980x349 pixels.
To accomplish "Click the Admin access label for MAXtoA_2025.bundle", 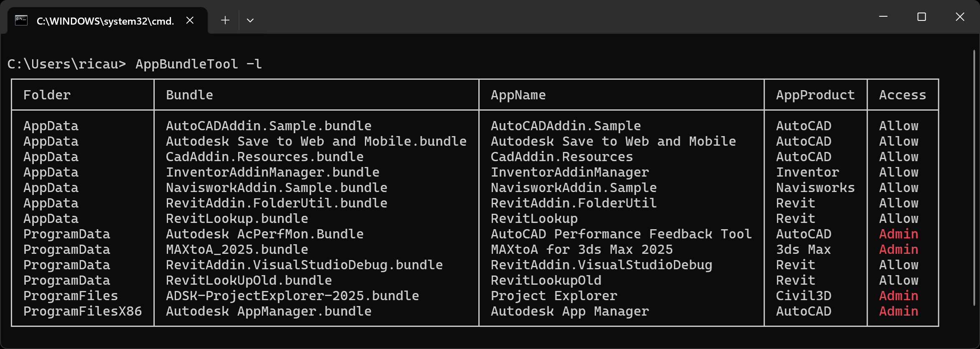I will click(899, 249).
